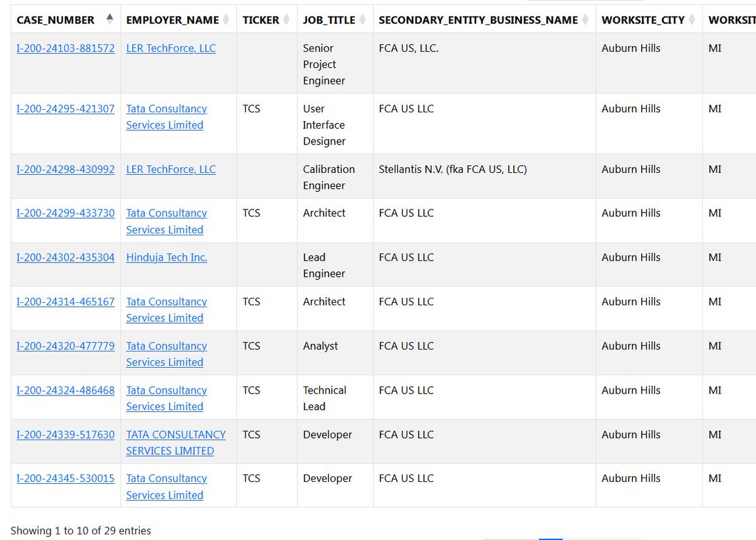
Task: Click the CASE_NUMBER header text
Action: (x=55, y=20)
